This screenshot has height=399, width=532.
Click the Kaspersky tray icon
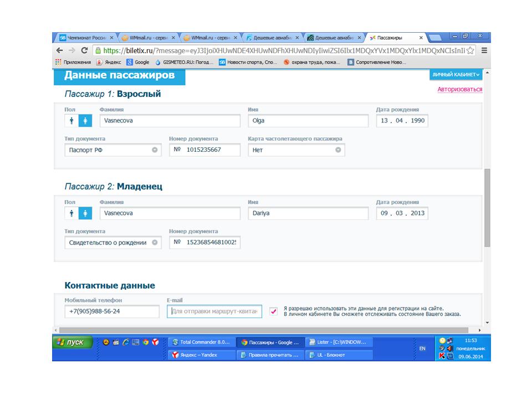[442, 356]
